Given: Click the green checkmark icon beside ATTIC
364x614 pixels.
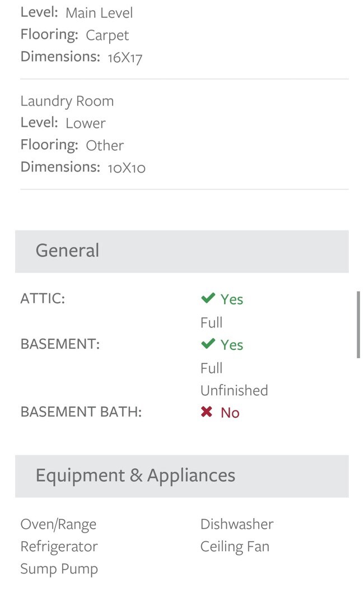Looking at the screenshot, I should point(208,298).
